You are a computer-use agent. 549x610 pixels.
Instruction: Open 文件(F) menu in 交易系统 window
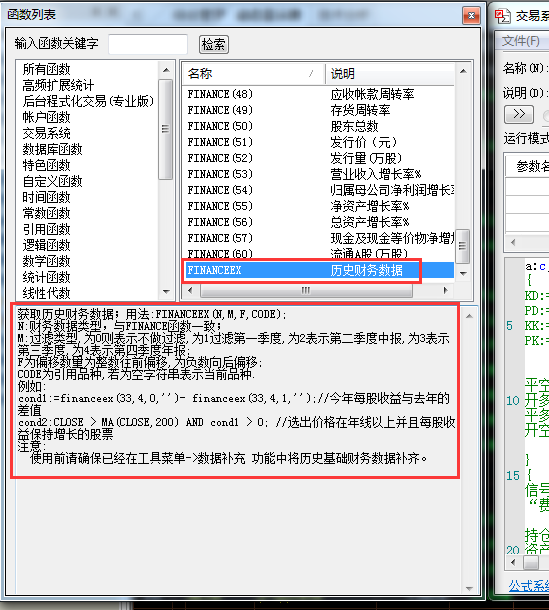click(521, 41)
